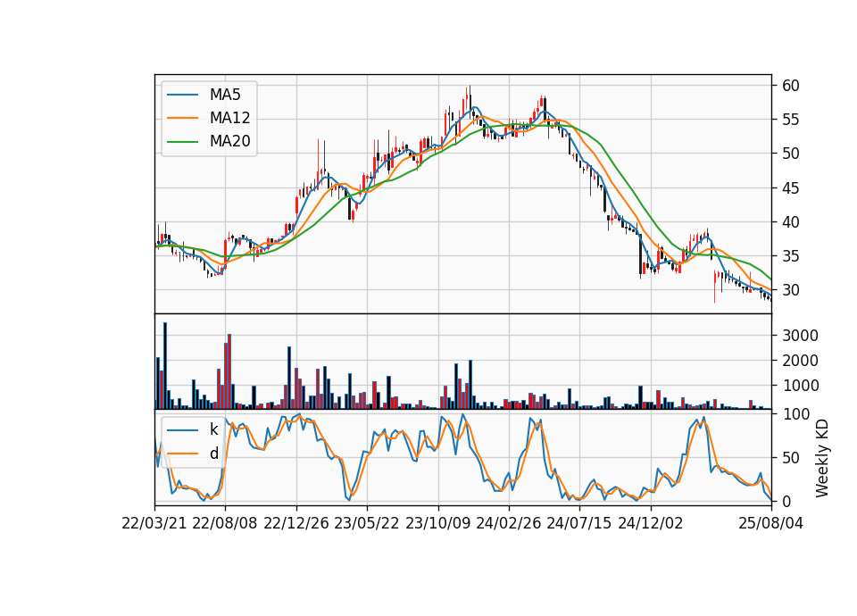Click the 3000 volume axis label
Screen dimensions: 857x616
tap(800, 336)
